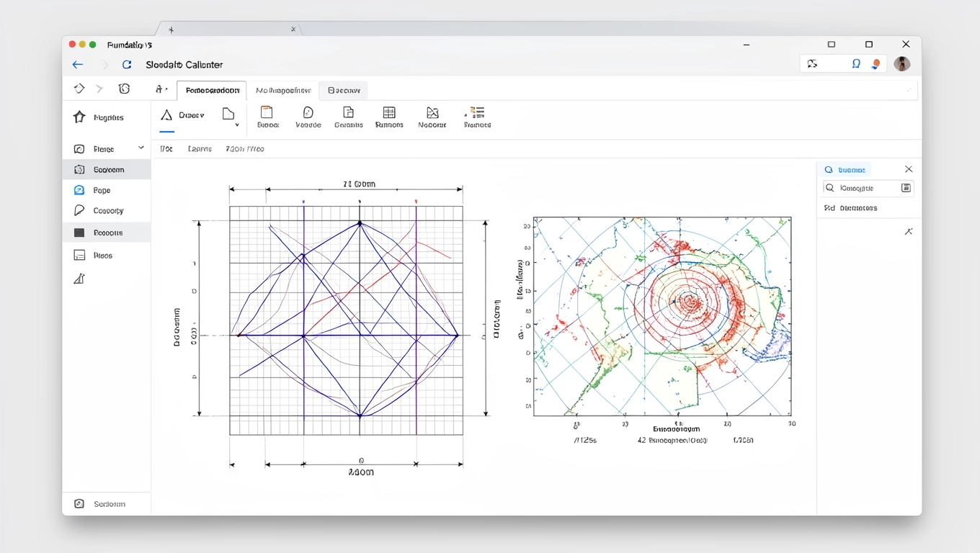Viewport: 980px width, 553px height.
Task: Click the sync arrows icon in the top-right box
Action: point(812,64)
